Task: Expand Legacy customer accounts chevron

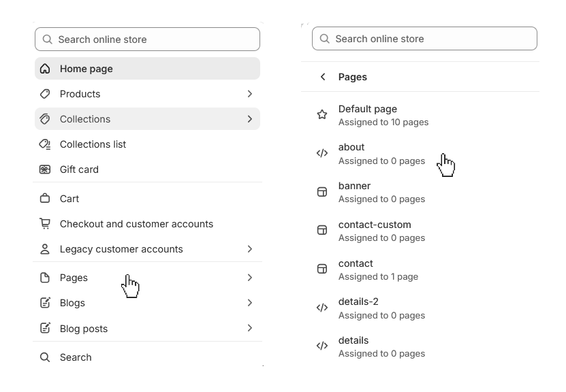Action: pyautogui.click(x=250, y=249)
